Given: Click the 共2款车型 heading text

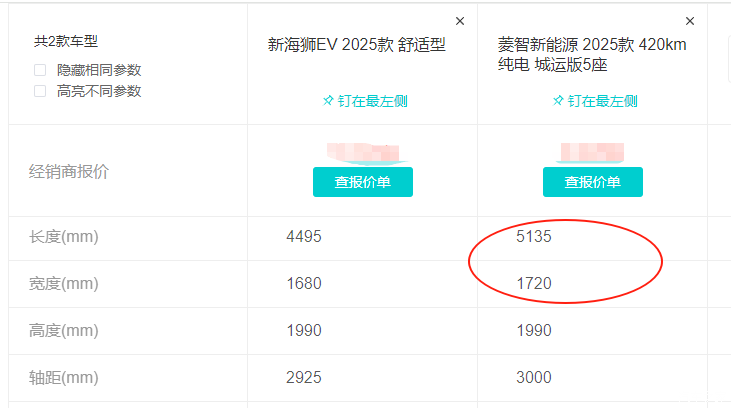Looking at the screenshot, I should tap(66, 42).
